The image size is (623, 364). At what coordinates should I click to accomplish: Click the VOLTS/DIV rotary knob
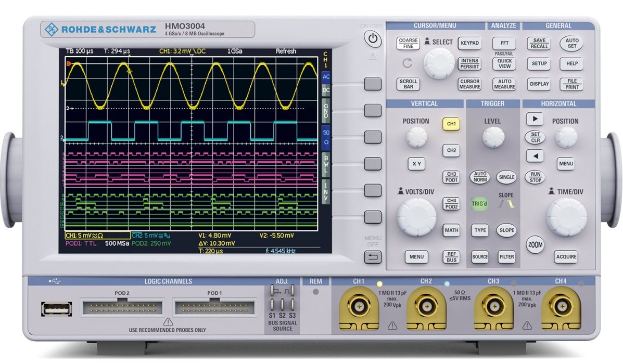416,217
